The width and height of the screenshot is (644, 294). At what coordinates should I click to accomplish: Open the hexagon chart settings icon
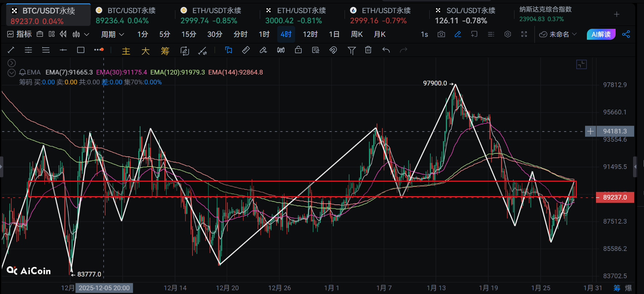pos(508,34)
